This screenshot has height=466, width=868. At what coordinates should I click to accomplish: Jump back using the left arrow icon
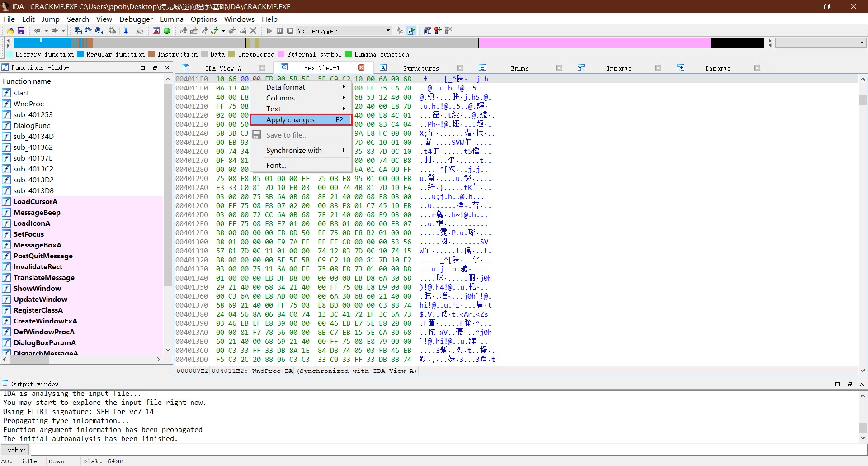click(x=38, y=31)
